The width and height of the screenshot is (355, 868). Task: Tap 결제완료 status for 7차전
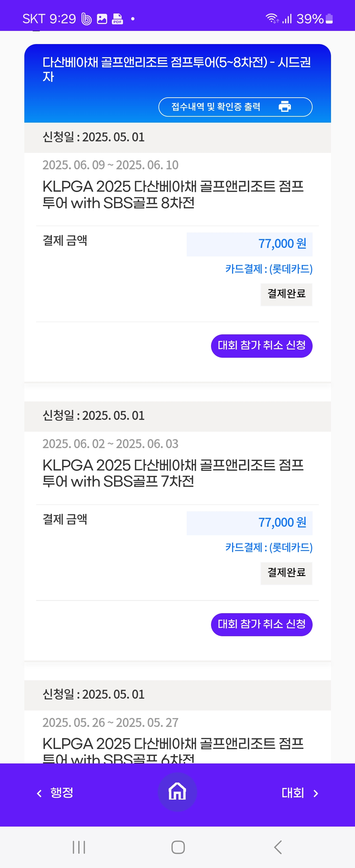coord(286,573)
